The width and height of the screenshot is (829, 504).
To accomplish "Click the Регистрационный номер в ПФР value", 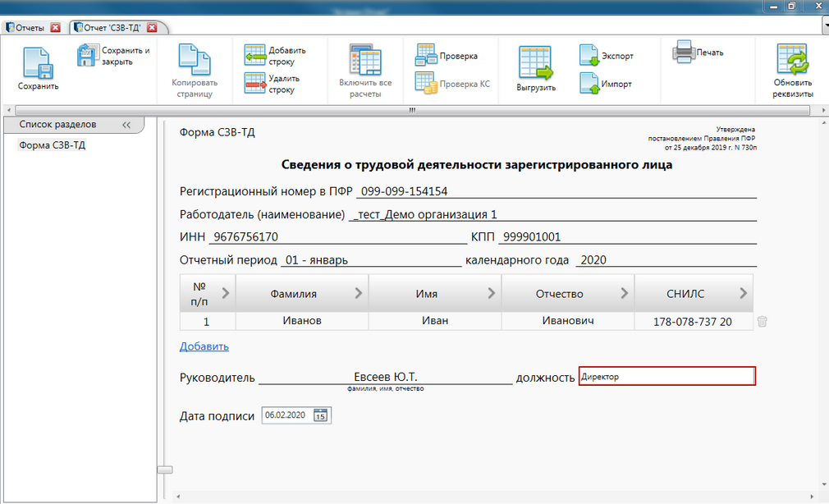I will 556,191.
